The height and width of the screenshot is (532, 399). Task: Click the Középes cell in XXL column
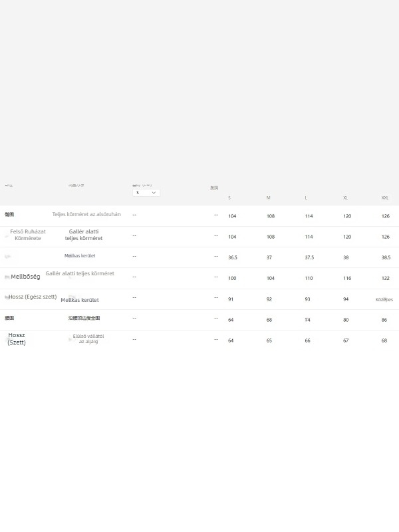click(x=384, y=299)
